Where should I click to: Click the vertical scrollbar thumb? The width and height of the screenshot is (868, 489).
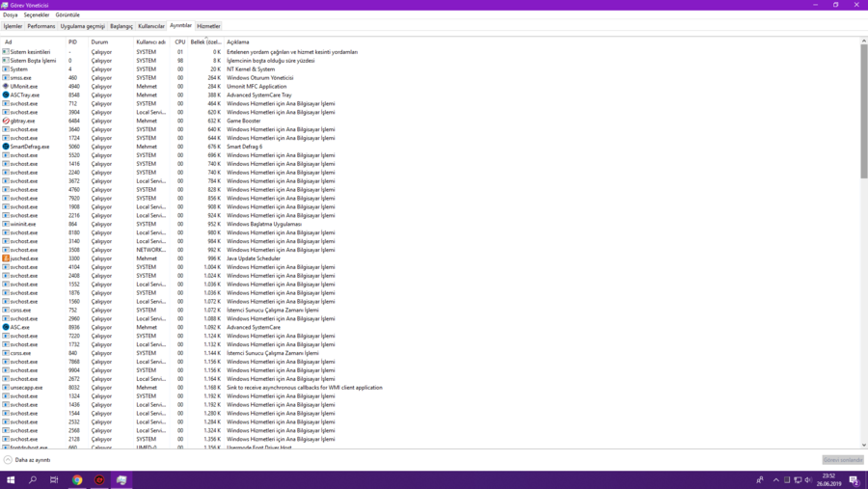tap(863, 111)
